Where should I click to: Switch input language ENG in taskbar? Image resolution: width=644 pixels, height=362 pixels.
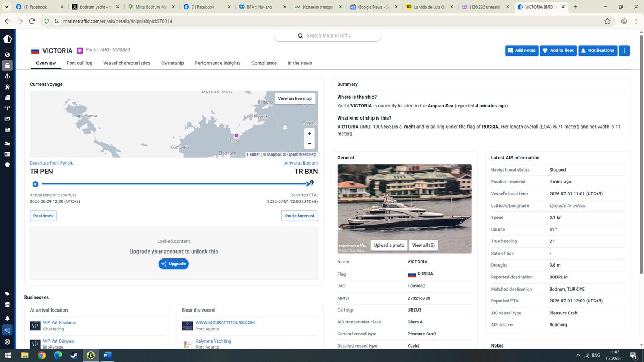[596, 355]
